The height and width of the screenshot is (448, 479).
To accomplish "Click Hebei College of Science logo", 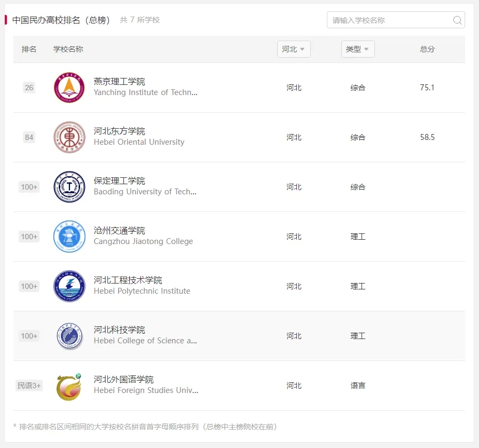I will pyautogui.click(x=69, y=336).
